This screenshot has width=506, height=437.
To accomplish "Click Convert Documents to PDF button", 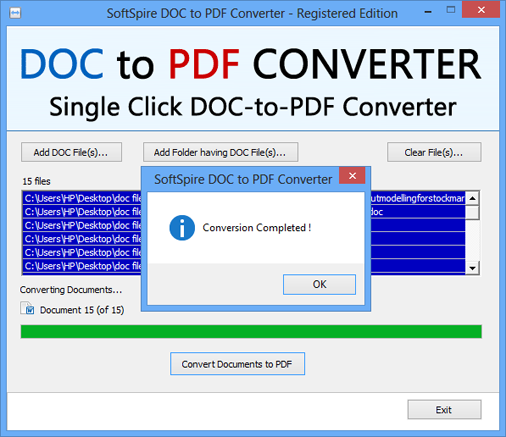I will tap(237, 364).
